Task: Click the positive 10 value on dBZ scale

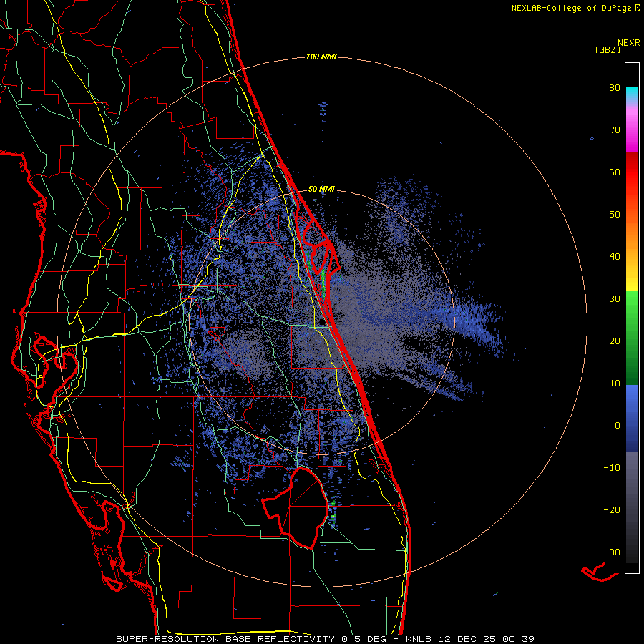Action: (x=615, y=384)
